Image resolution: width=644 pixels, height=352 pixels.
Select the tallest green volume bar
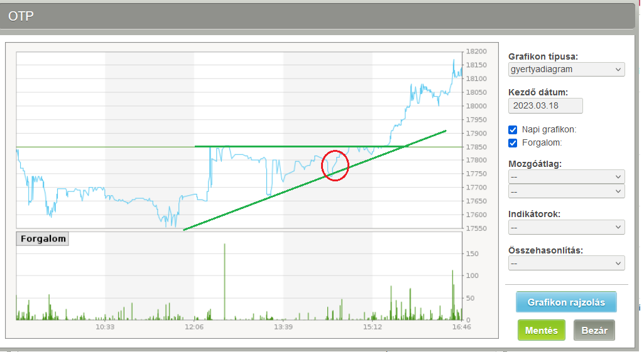point(224,282)
